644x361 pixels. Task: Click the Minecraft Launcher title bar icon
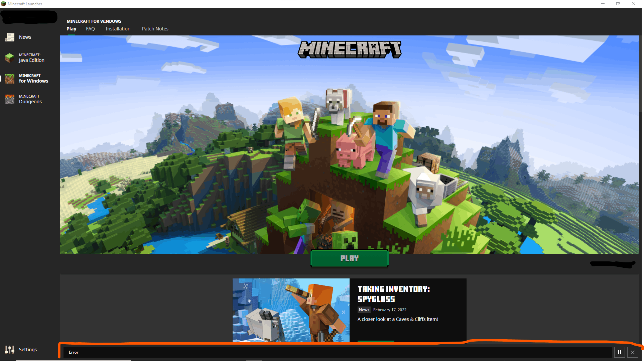coord(3,4)
